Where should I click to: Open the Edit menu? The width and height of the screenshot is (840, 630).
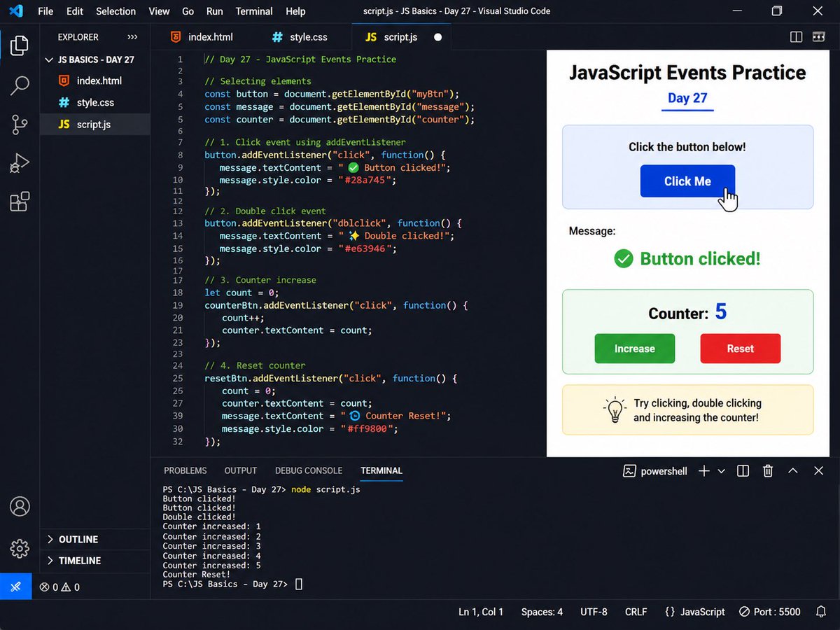pyautogui.click(x=75, y=11)
